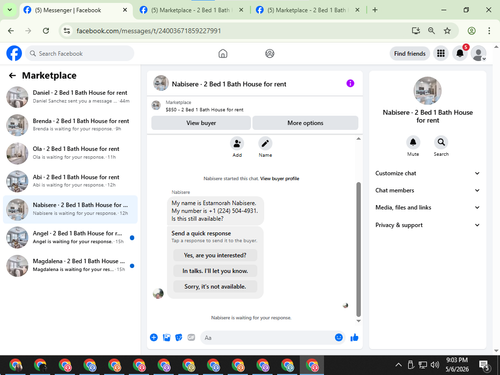Click the chat scrollbar thumb
The width and height of the screenshot is (500, 375).
pos(358,249)
